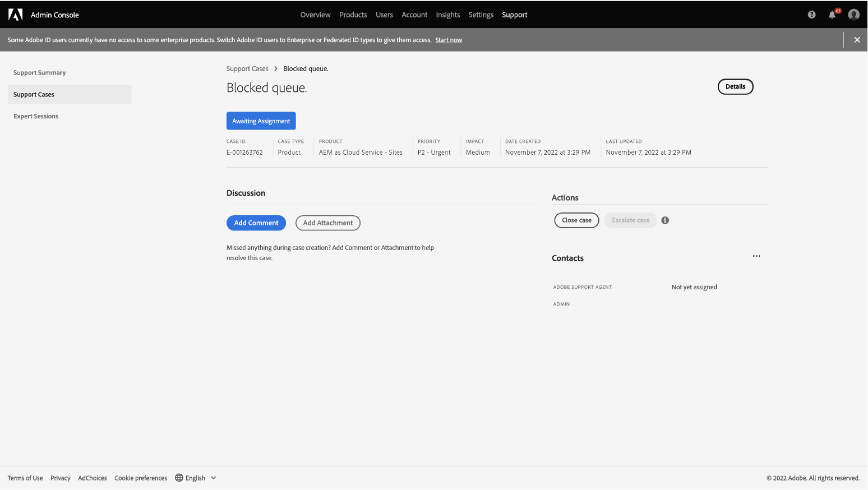Click the Not yet assigned agent text
The width and height of the screenshot is (868, 490).
tap(694, 287)
